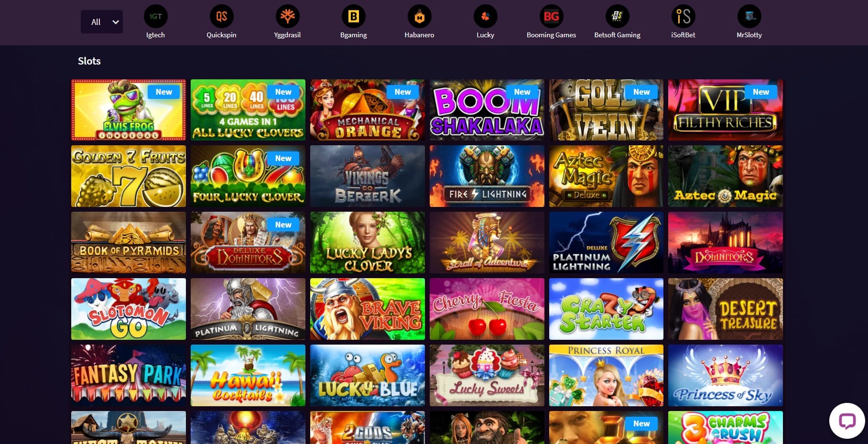Open the Vikings Go Berzerk slot
This screenshot has width=868, height=444.
pos(368,176)
